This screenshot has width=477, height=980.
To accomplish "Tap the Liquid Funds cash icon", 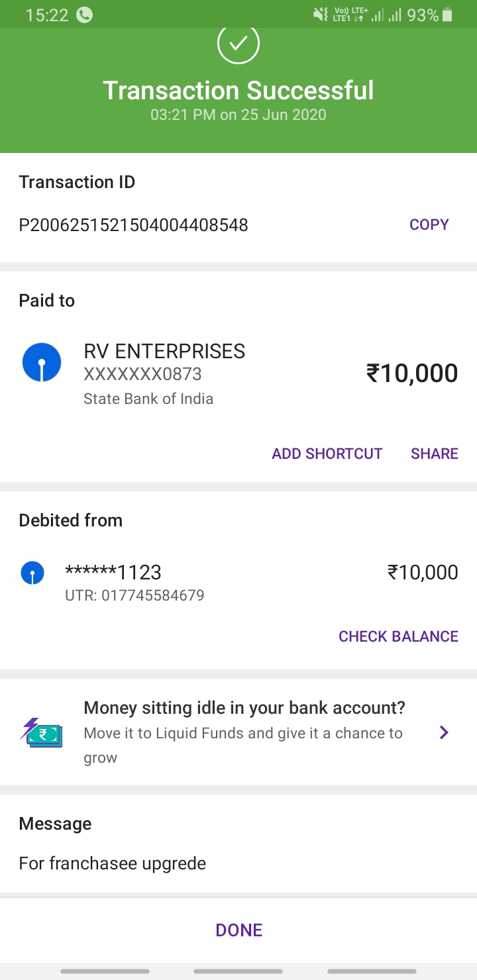I will point(41,732).
